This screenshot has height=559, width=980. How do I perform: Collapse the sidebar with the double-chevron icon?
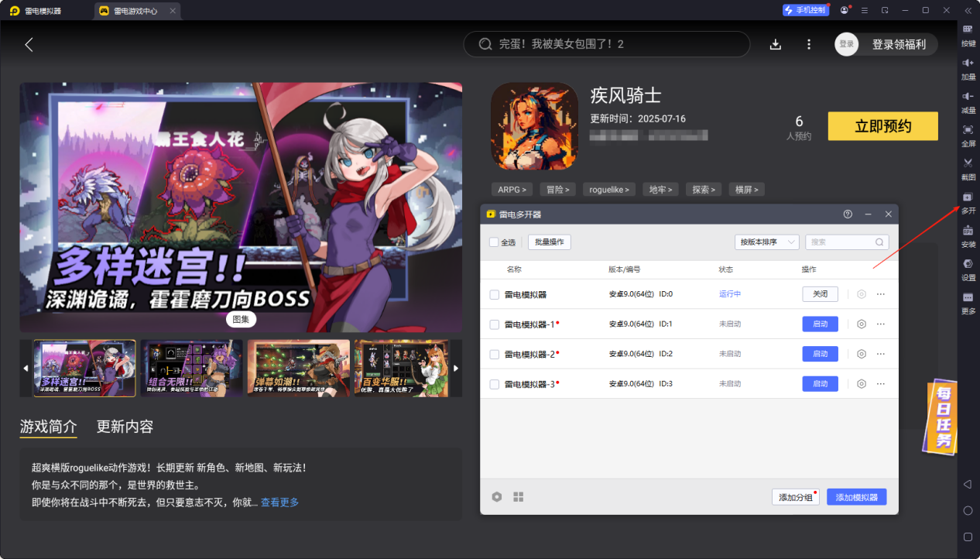(968, 10)
